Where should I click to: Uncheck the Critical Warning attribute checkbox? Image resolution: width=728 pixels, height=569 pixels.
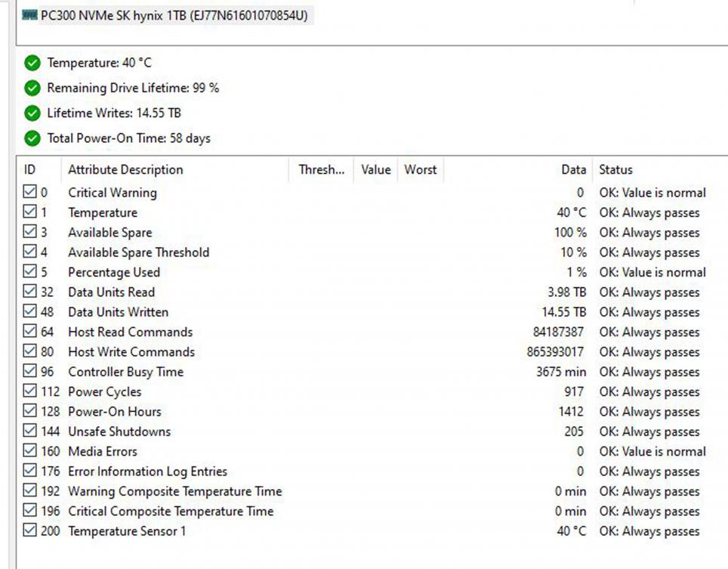(29, 193)
